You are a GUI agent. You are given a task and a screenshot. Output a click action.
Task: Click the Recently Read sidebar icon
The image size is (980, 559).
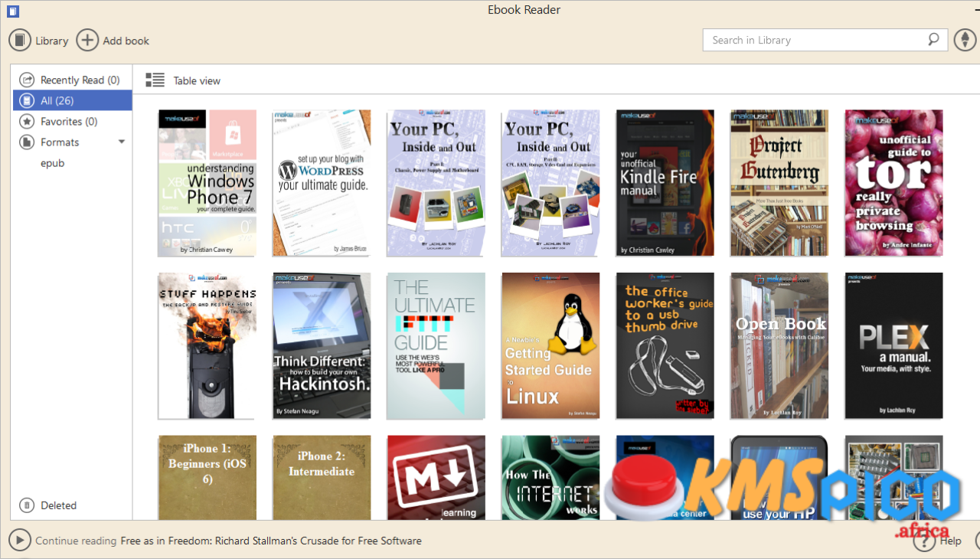tap(27, 80)
